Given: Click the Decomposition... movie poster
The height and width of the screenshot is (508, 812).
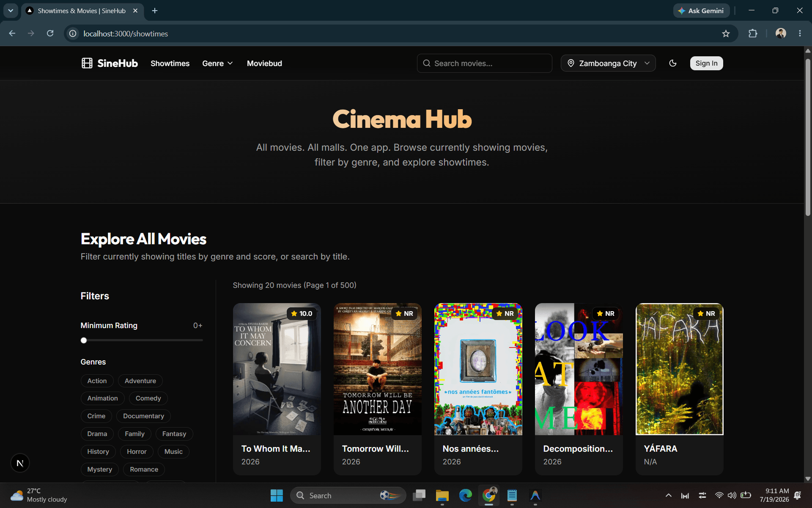Looking at the screenshot, I should click(x=579, y=369).
